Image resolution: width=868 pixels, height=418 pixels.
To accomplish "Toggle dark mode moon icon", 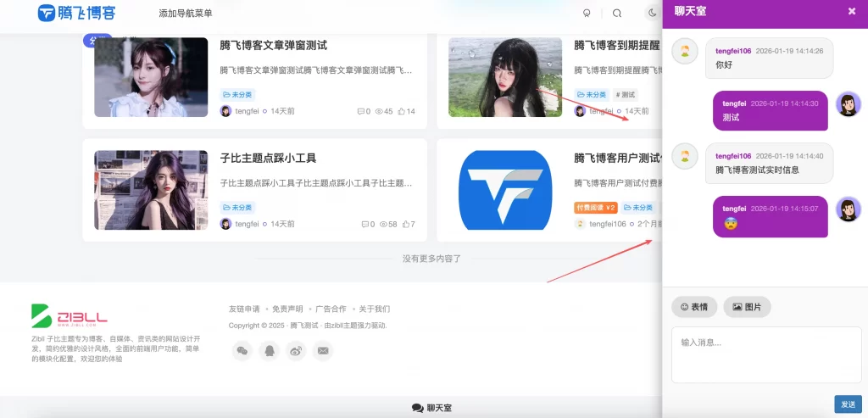I will coord(653,13).
